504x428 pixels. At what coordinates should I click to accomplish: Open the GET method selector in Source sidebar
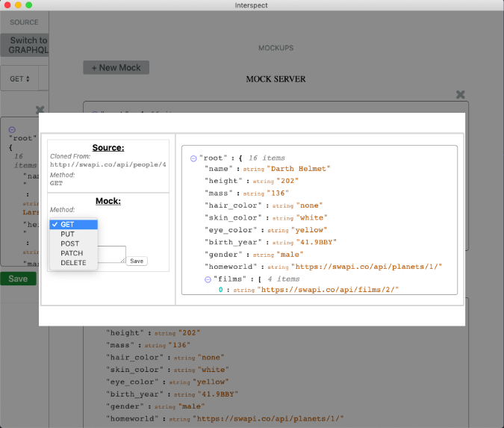pos(19,78)
